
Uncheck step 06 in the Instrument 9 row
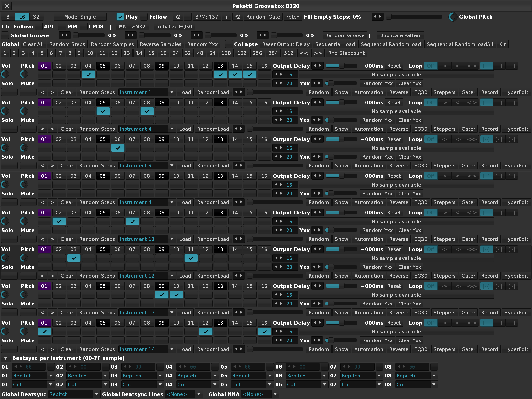118,148
